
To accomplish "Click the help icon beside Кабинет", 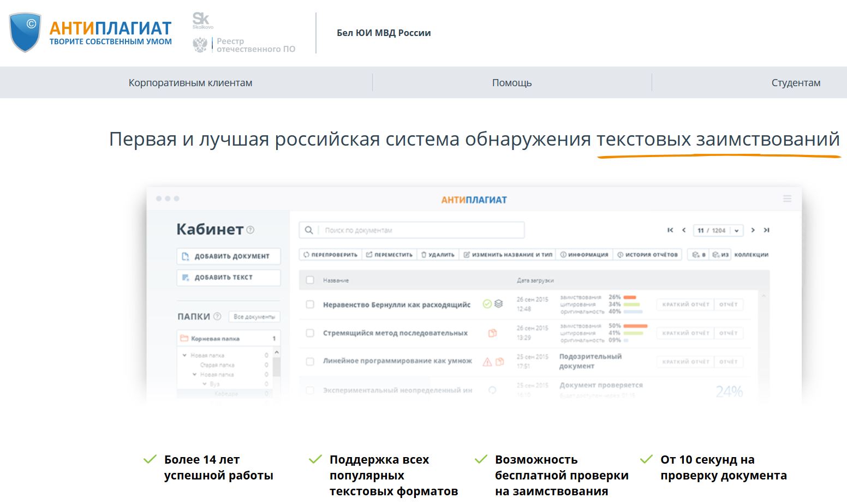I will point(250,230).
